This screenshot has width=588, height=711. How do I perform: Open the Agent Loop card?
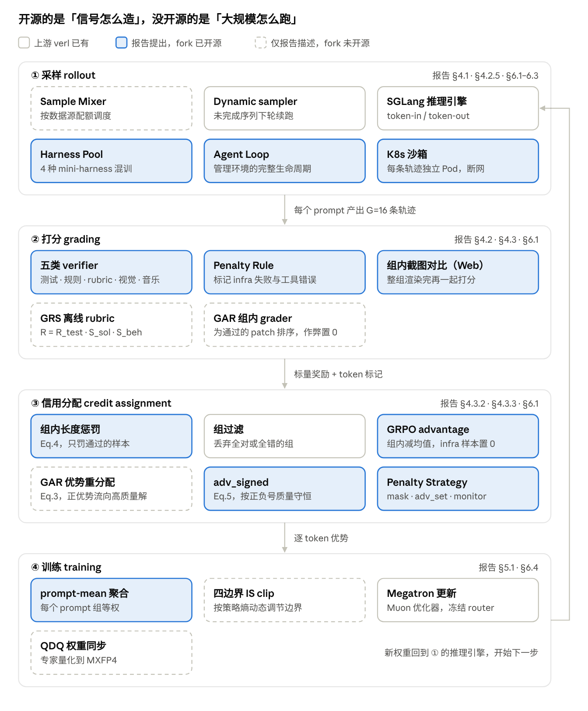(285, 161)
